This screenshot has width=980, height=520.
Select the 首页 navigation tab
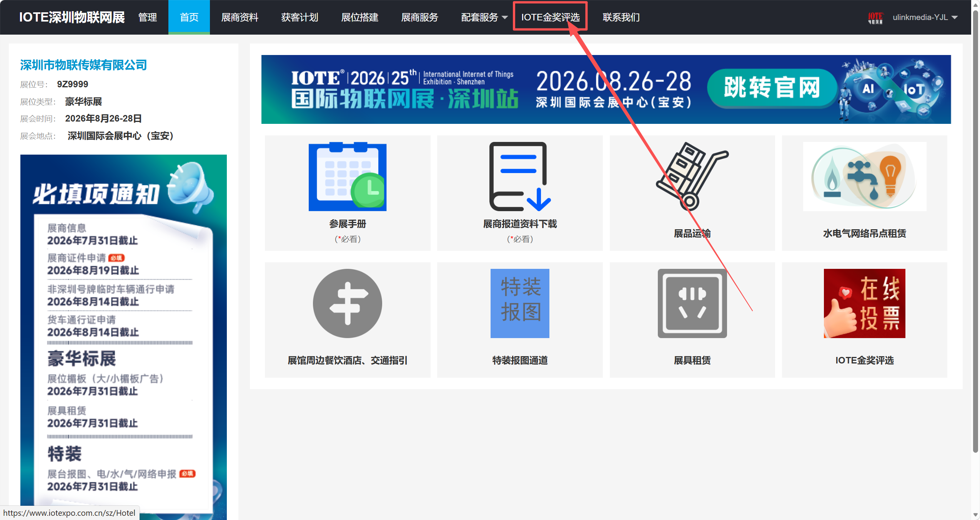[x=189, y=18]
